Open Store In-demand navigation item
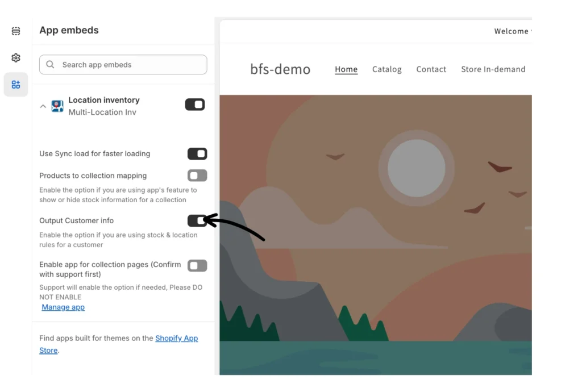Screen dimensions: 582x392 pyautogui.click(x=493, y=69)
